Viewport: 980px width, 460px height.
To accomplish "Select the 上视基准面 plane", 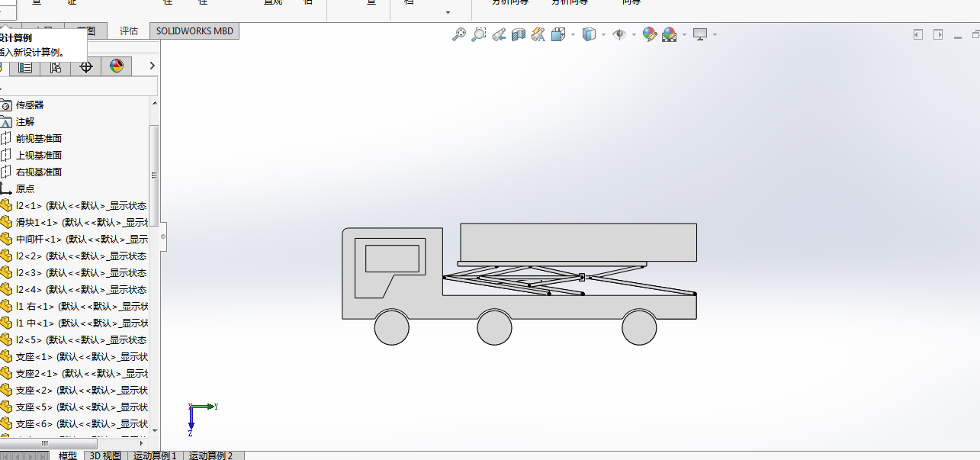I will tap(39, 156).
